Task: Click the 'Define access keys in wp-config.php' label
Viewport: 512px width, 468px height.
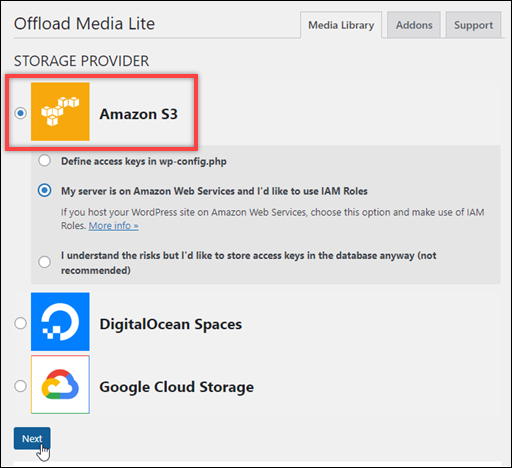Action: 144,161
